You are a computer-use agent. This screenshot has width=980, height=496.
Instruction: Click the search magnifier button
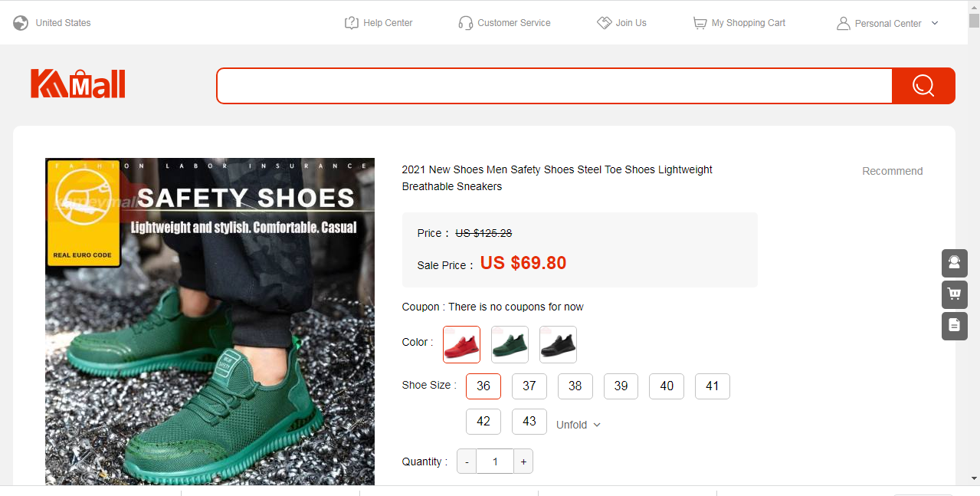(923, 85)
